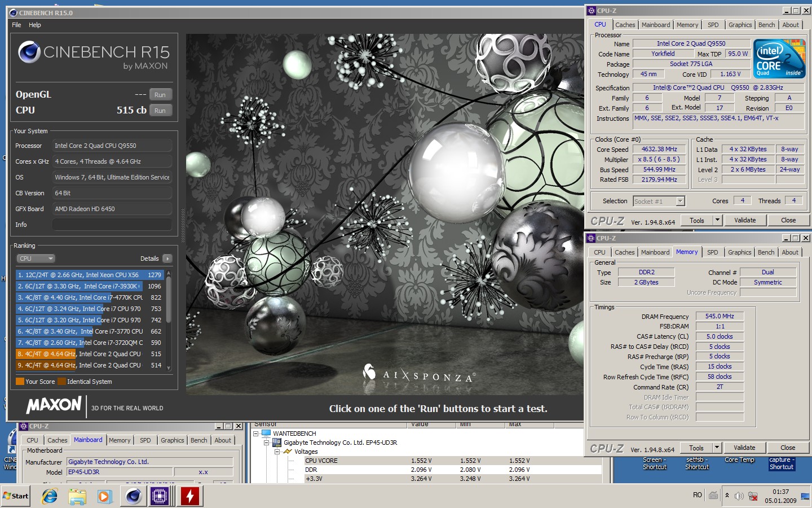The width and height of the screenshot is (812, 508).
Task: Switch to Mainboard tab in top CPU-Z
Action: [x=656, y=25]
